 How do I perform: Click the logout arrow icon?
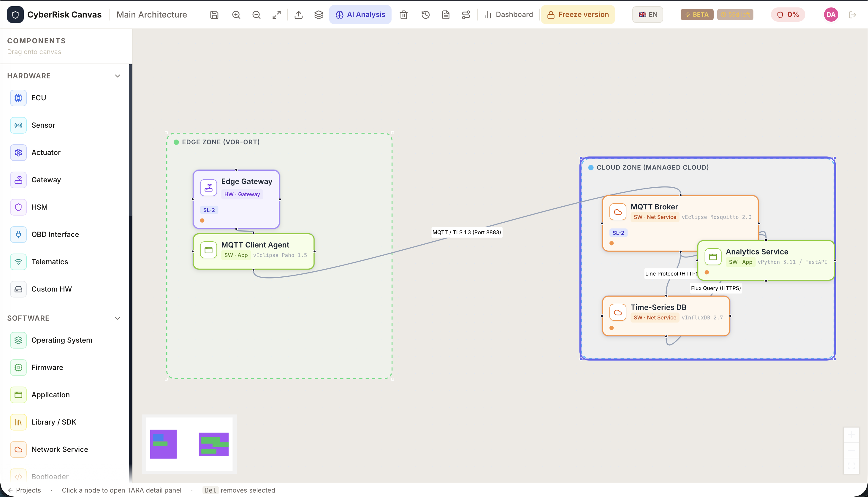[x=852, y=15]
